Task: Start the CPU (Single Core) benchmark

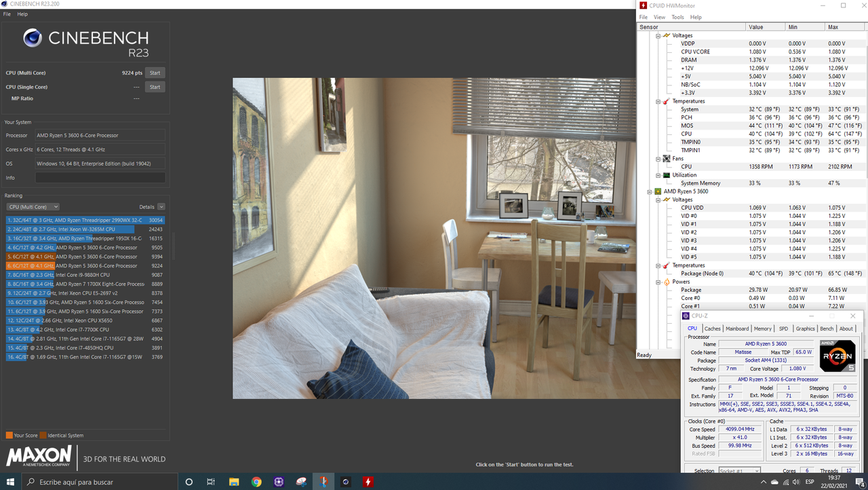Action: click(x=155, y=87)
